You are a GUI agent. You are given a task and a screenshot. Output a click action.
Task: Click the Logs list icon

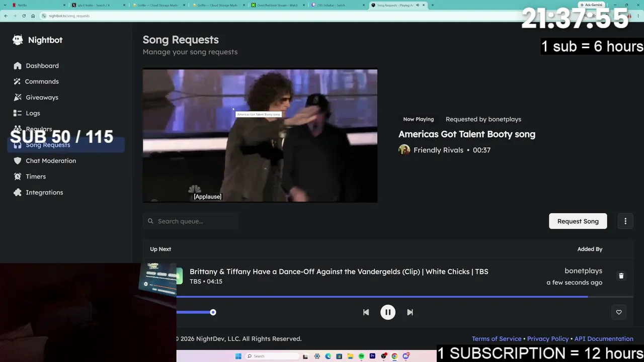(18, 113)
